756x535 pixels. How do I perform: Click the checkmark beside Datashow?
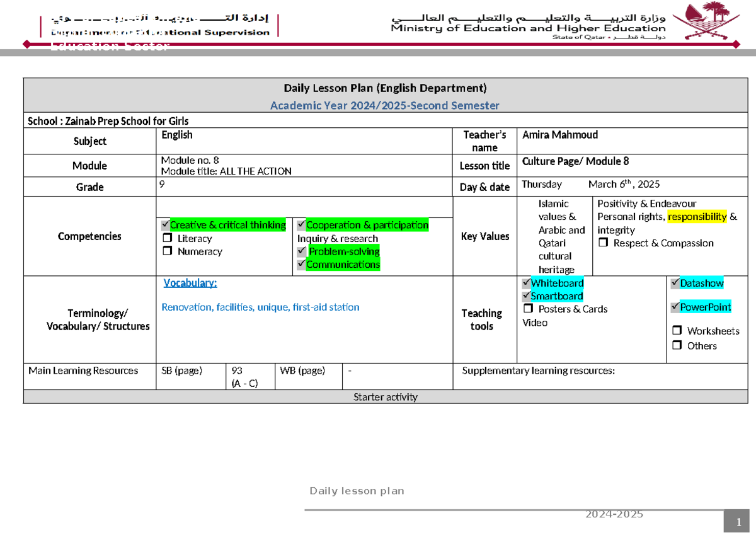(675, 283)
